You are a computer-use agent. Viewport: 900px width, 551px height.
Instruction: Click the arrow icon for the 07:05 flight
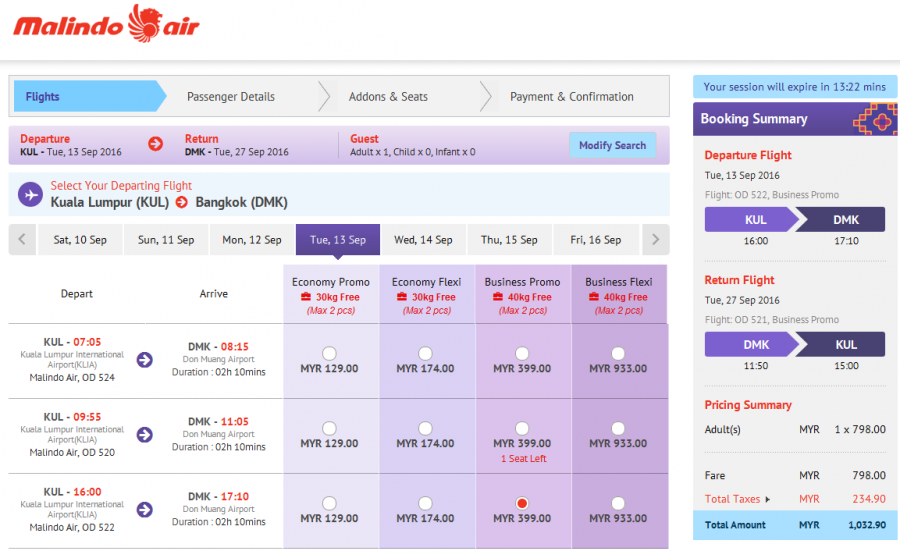pyautogui.click(x=144, y=360)
